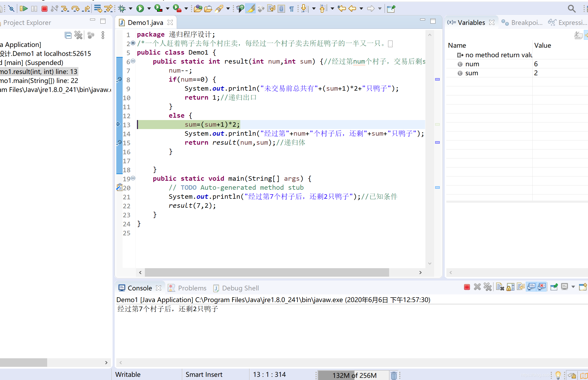Click the Open Task folder icon

[208, 9]
